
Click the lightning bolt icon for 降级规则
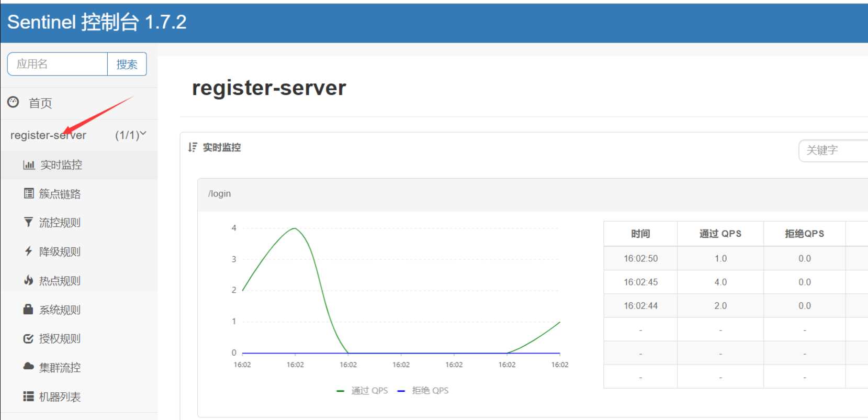29,251
